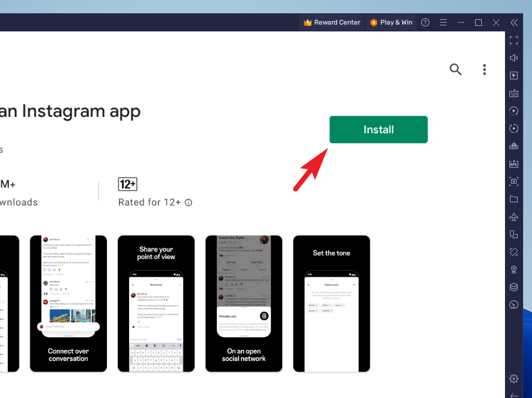The image size is (532, 398).
Task: Click the back arrow at the bottom of the sidebar
Action: coord(514,395)
